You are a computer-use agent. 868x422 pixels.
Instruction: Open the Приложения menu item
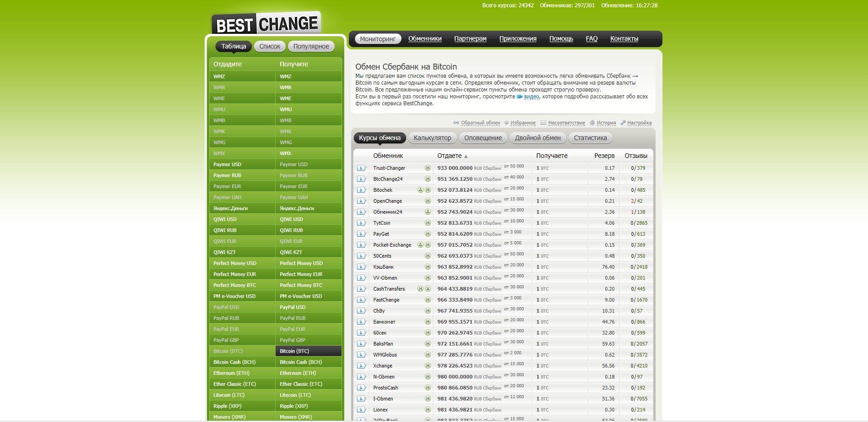(518, 39)
